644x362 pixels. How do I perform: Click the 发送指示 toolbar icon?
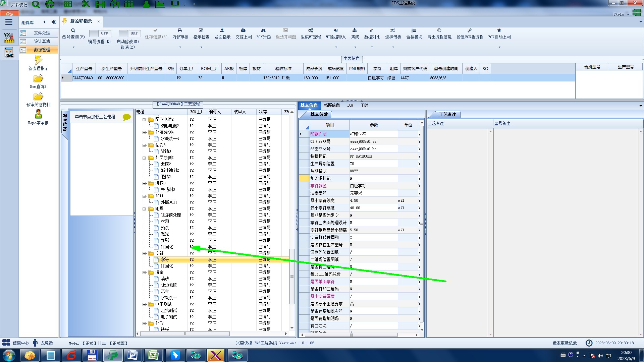222,31
